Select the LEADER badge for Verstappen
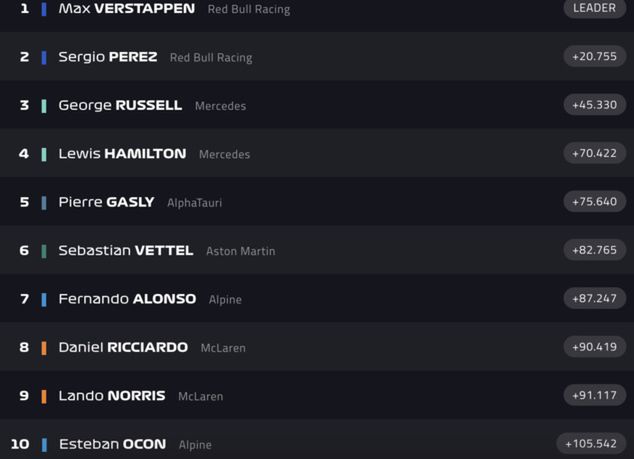Image resolution: width=634 pixels, height=459 pixels. 594,8
